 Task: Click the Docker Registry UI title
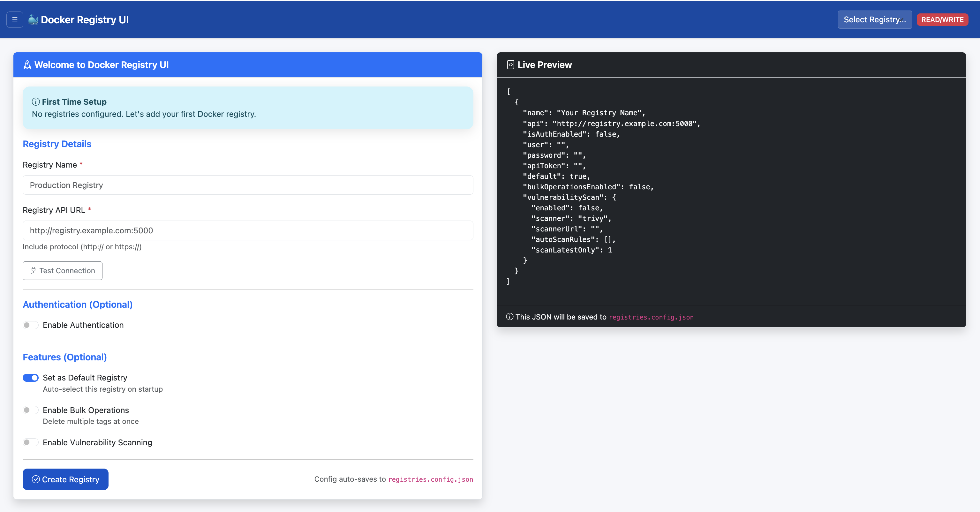point(85,19)
